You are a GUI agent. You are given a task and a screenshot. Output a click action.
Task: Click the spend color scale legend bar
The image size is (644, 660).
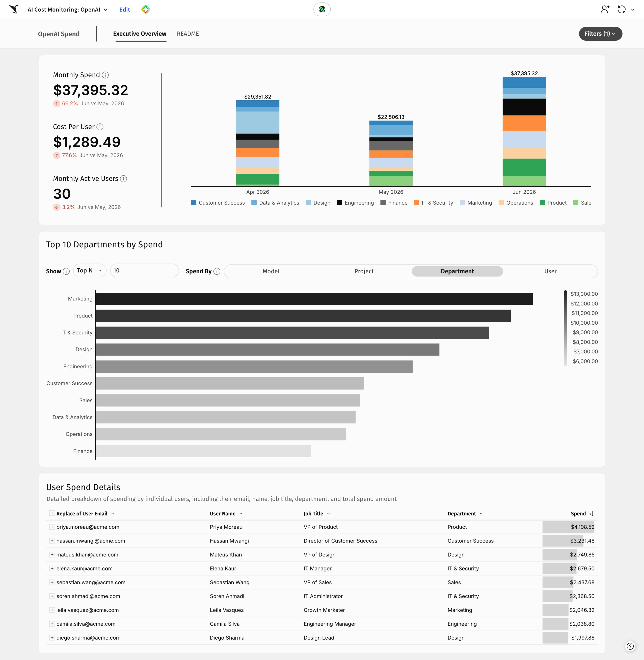[x=565, y=328]
